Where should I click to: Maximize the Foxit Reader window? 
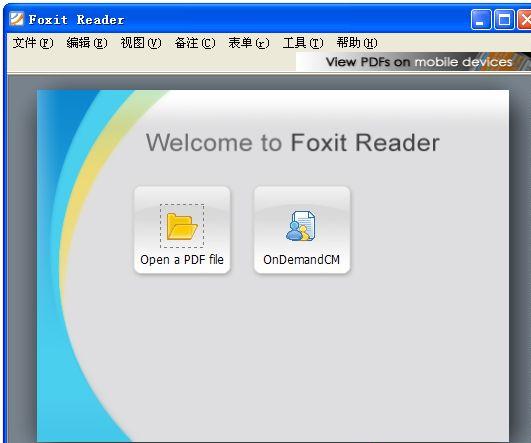pyautogui.click(x=504, y=19)
